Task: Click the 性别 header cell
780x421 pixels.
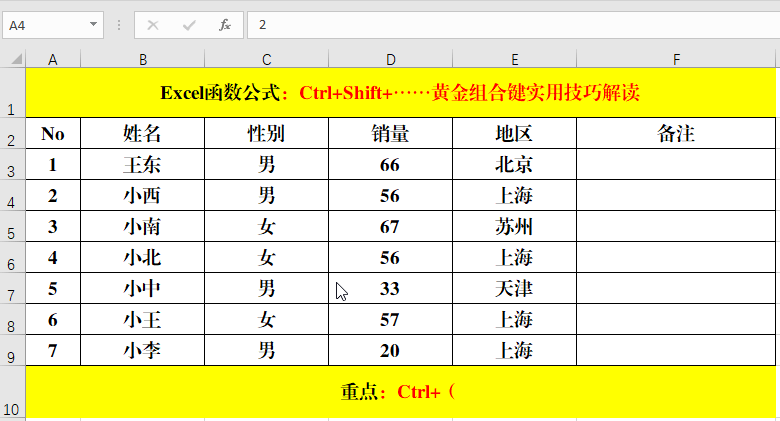Action: click(x=266, y=133)
